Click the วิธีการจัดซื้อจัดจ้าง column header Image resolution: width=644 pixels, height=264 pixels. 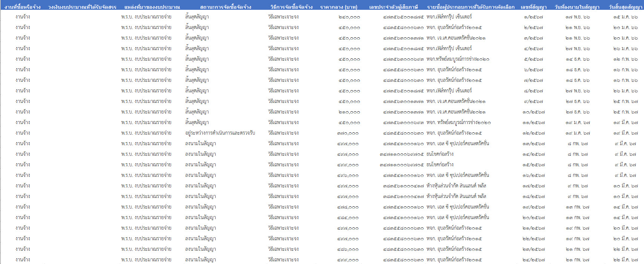click(291, 7)
